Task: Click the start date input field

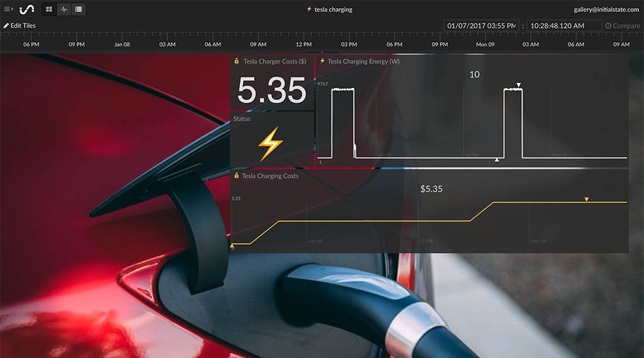Action: 481,26
